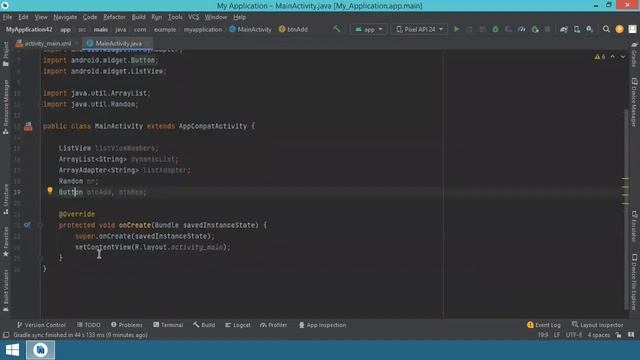The image size is (640, 360).
Task: Open the Navigate menu
Action: [65, 17]
